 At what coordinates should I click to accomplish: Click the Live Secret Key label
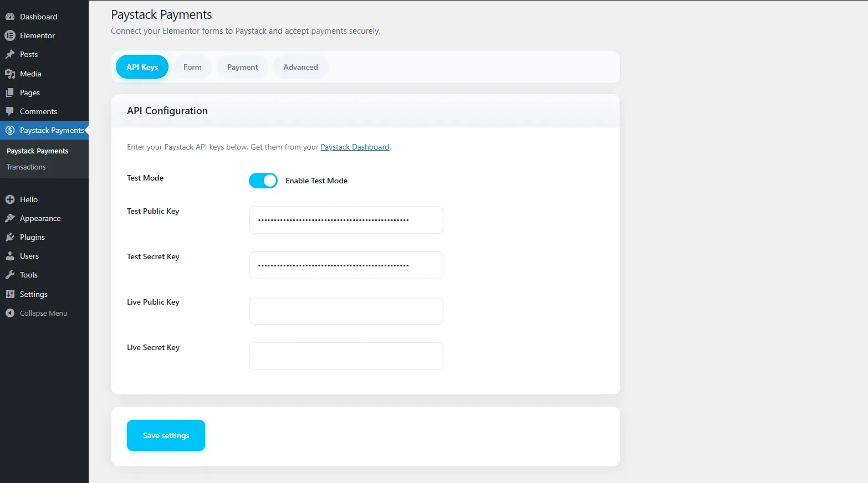(x=153, y=347)
